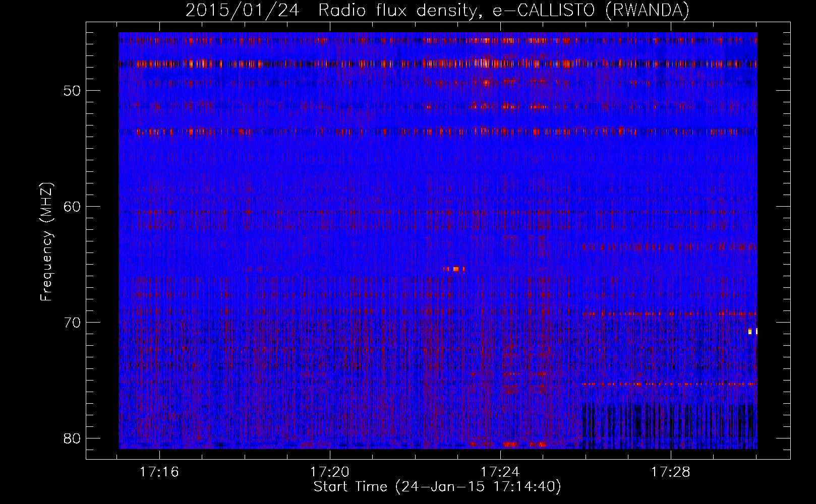
Task: Click the 60 frequency tick label
Action: (x=72, y=207)
